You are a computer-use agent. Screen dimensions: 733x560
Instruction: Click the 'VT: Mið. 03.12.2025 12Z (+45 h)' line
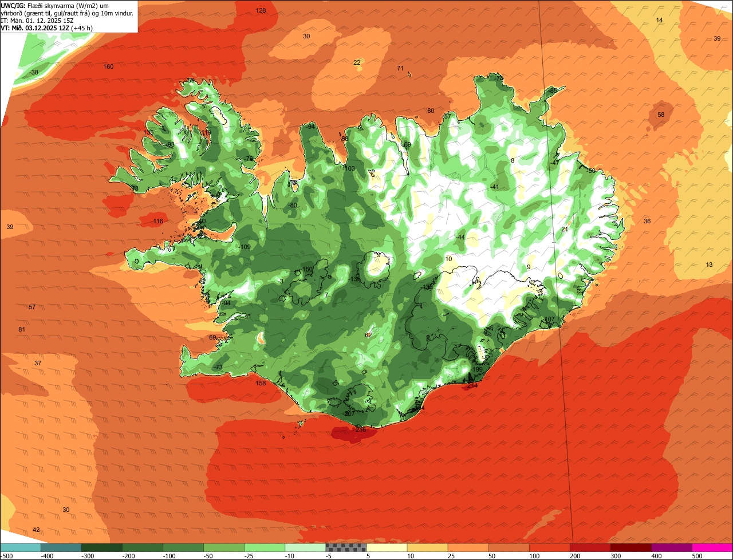[x=46, y=27]
